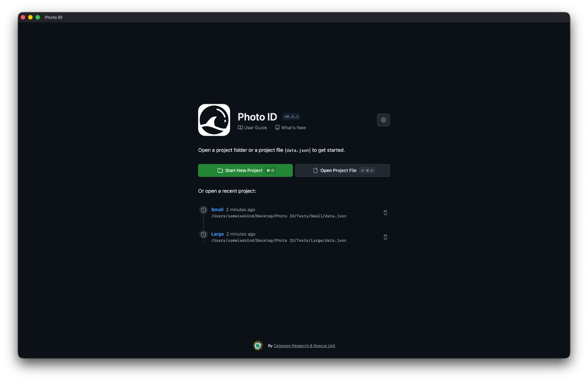Open the Small recent project
This screenshot has width=588, height=382.
[x=217, y=210]
